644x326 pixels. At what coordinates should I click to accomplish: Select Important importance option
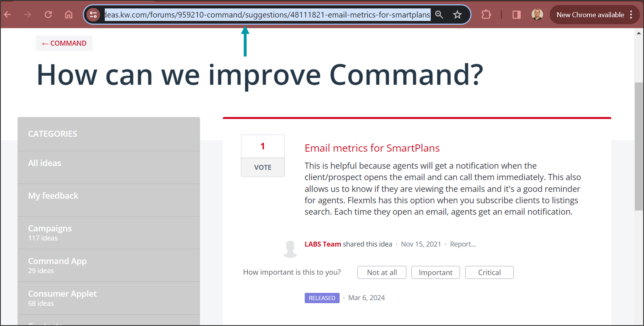pos(436,272)
